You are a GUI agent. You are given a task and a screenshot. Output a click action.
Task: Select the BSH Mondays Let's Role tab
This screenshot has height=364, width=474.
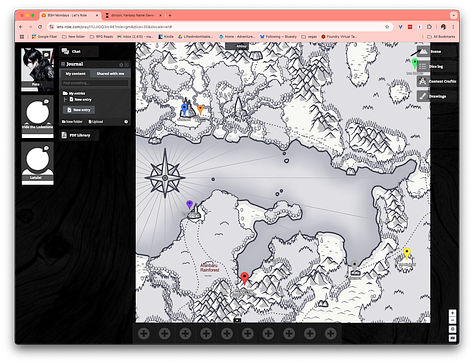(70, 15)
